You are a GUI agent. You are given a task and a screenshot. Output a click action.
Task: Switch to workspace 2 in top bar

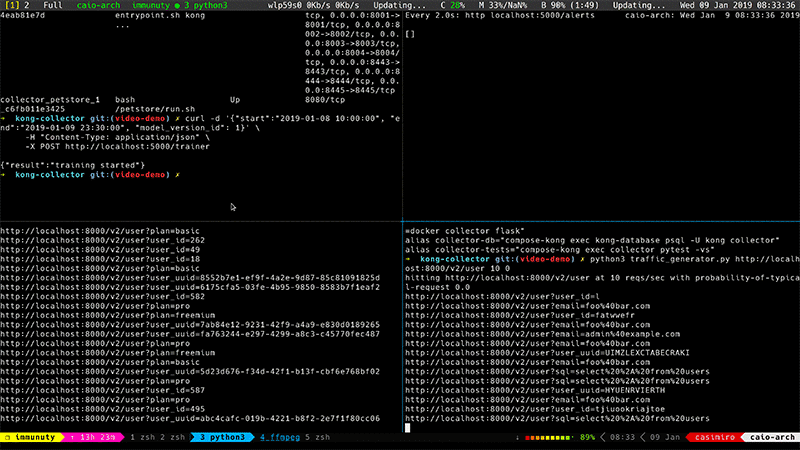click(27, 5)
